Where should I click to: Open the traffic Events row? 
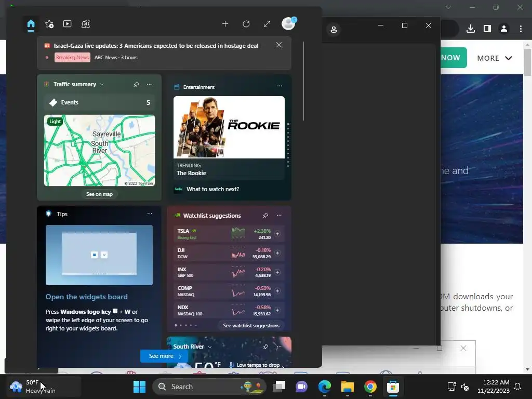pos(99,102)
